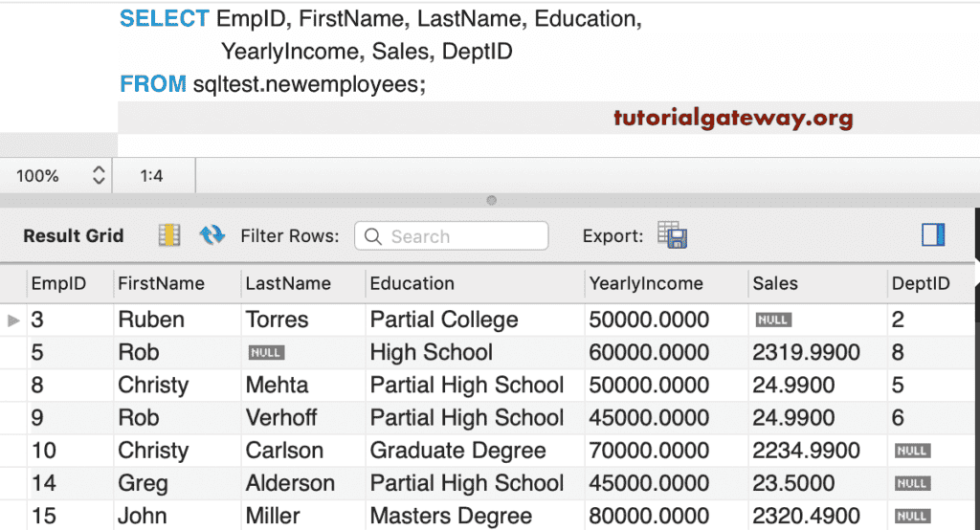Open the 100% zoom level stepper
The height and width of the screenshot is (530, 980).
point(99,176)
